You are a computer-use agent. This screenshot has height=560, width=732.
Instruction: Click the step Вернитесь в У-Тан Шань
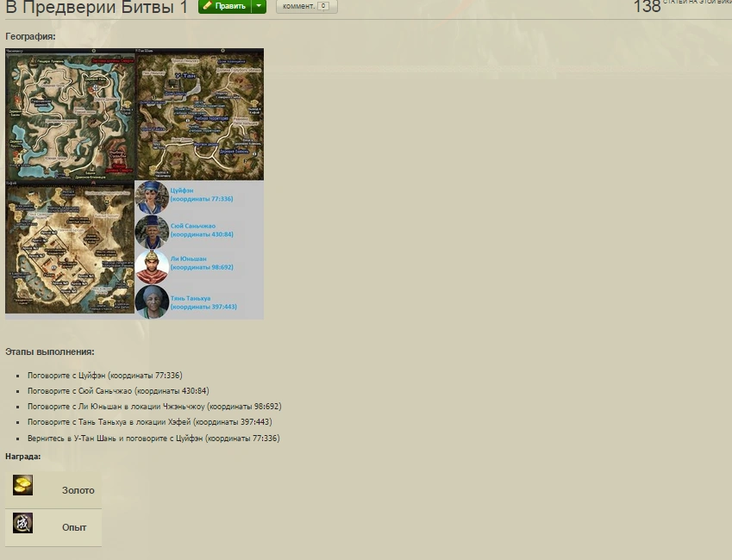[153, 439]
